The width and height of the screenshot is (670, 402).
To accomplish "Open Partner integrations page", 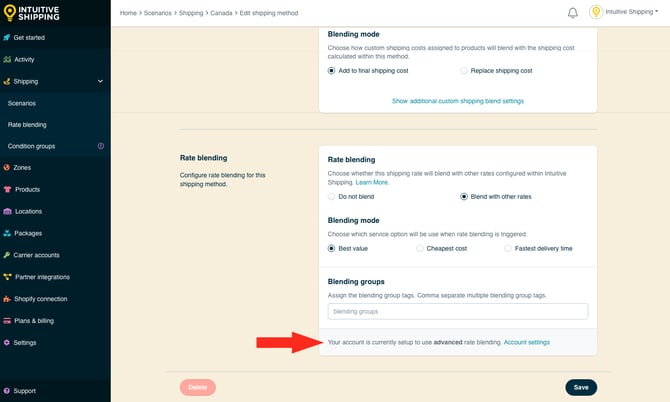I will pyautogui.click(x=42, y=277).
